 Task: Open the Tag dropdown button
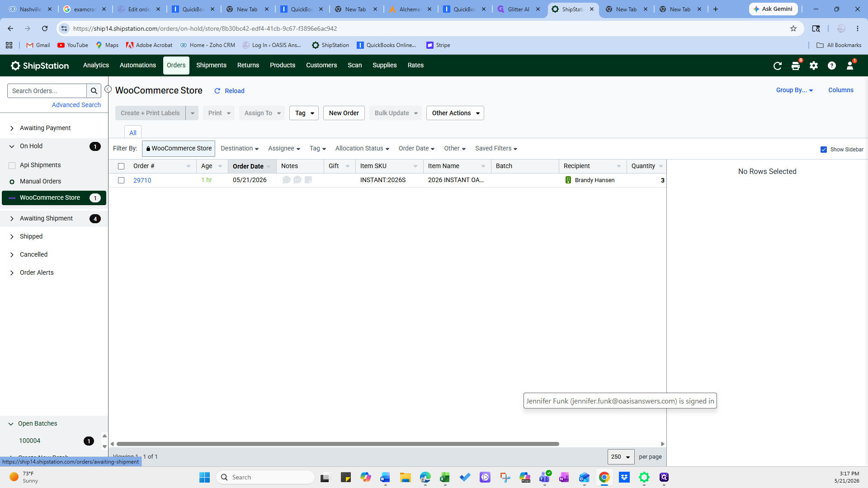coord(304,113)
